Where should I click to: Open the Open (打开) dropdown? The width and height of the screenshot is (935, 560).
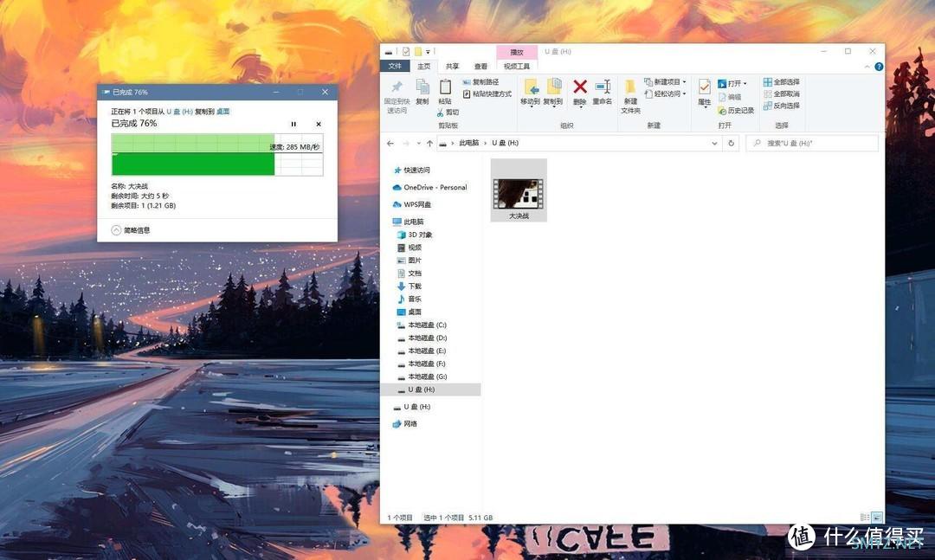coord(732,83)
